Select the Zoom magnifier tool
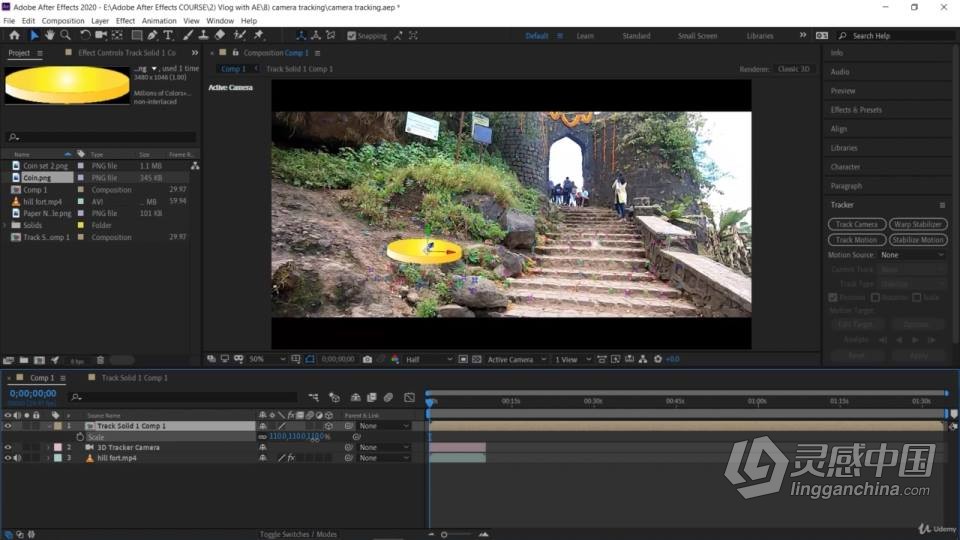The height and width of the screenshot is (540, 960). pos(65,36)
